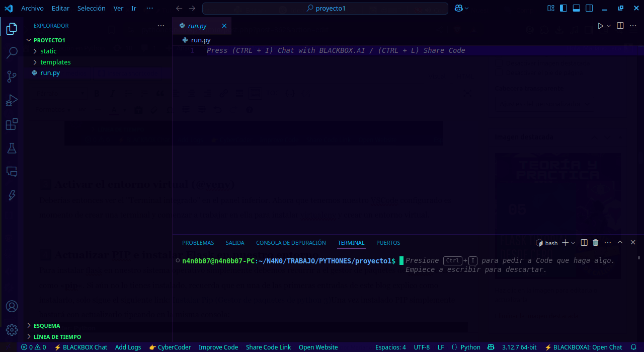
Task: Go forward with the right arrow navigation
Action: [x=192, y=9]
